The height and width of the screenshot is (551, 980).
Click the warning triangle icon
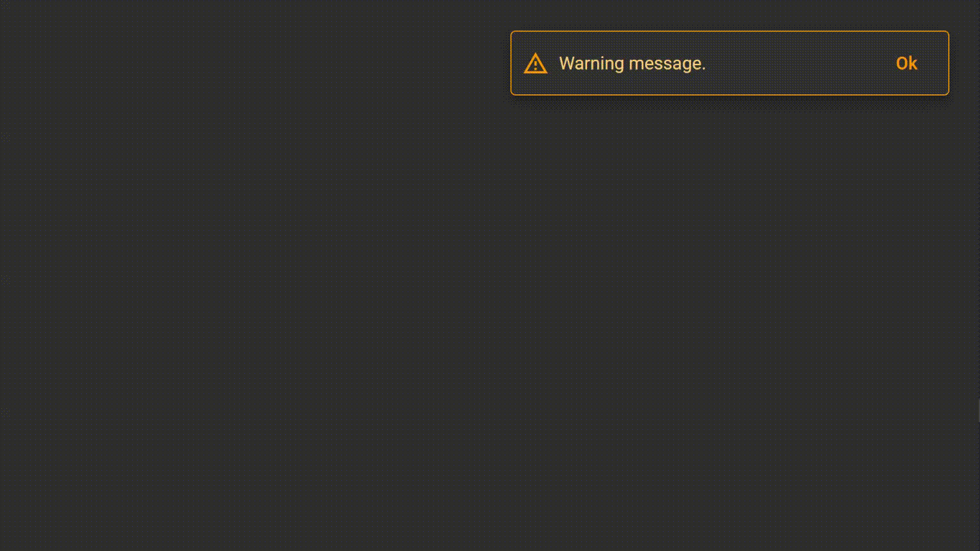click(x=535, y=63)
